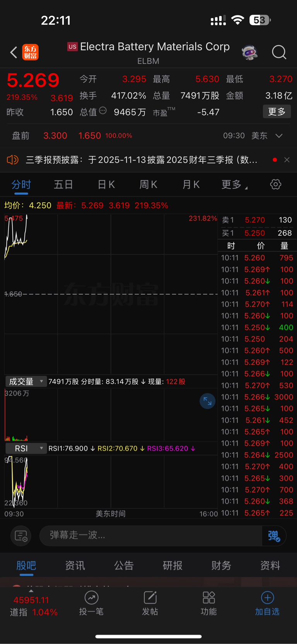Screen dimensions: 297x644
Task: Open chart settings gear icon
Action: 276,184
